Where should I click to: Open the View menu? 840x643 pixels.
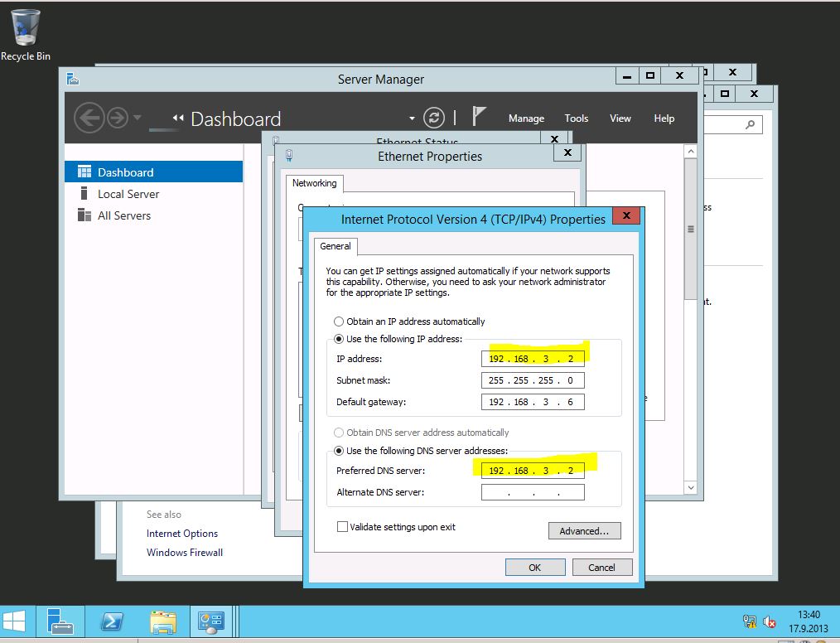(x=620, y=118)
